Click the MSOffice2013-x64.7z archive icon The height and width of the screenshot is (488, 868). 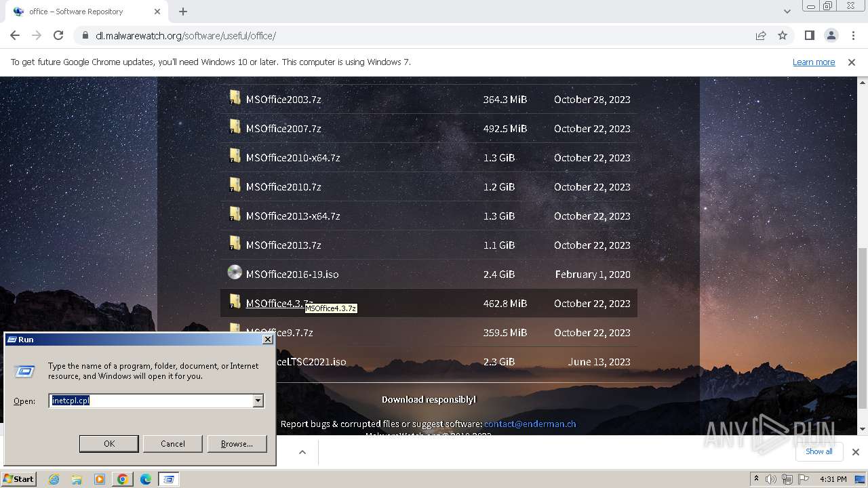pos(235,213)
